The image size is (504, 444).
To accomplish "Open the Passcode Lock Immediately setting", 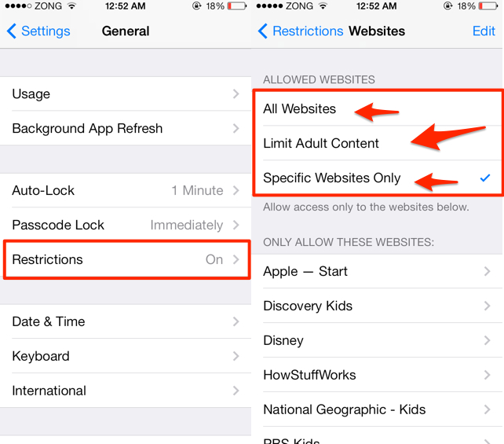I will (x=126, y=225).
